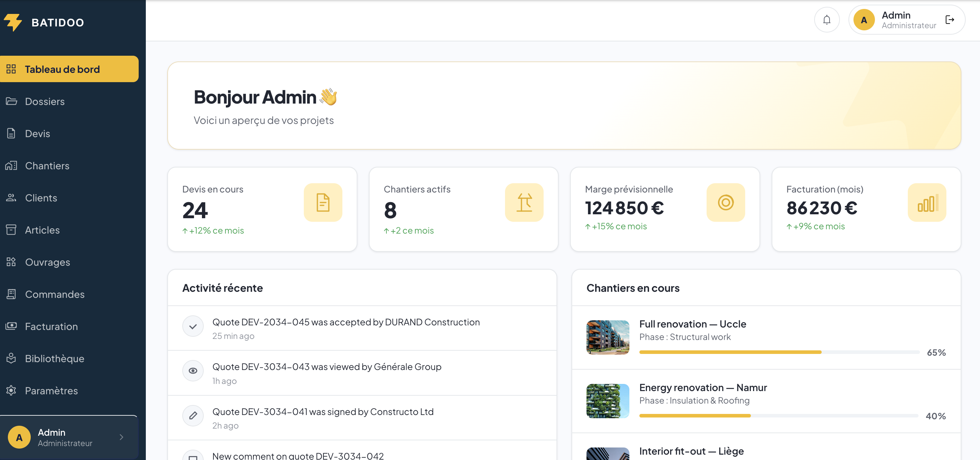Image resolution: width=980 pixels, height=460 pixels.
Task: Click the 'Phase : Insulation & Roofing' label
Action: pos(694,400)
